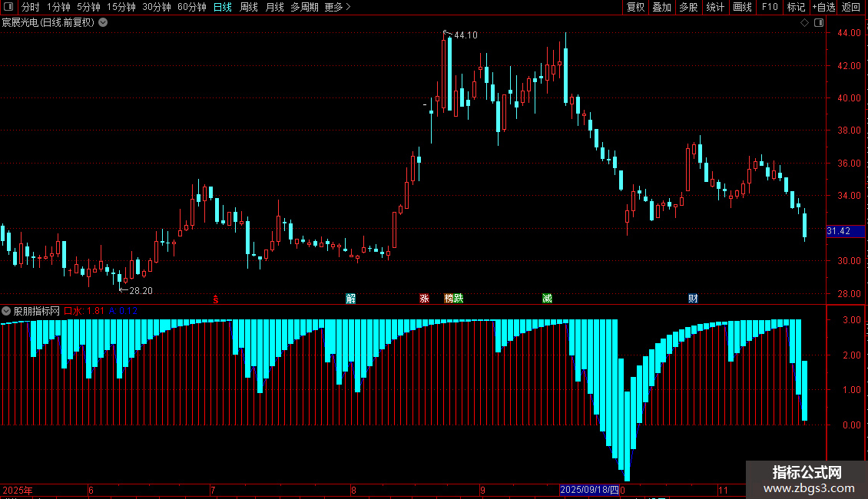Click the 3.00 indicator axis label

click(x=851, y=320)
